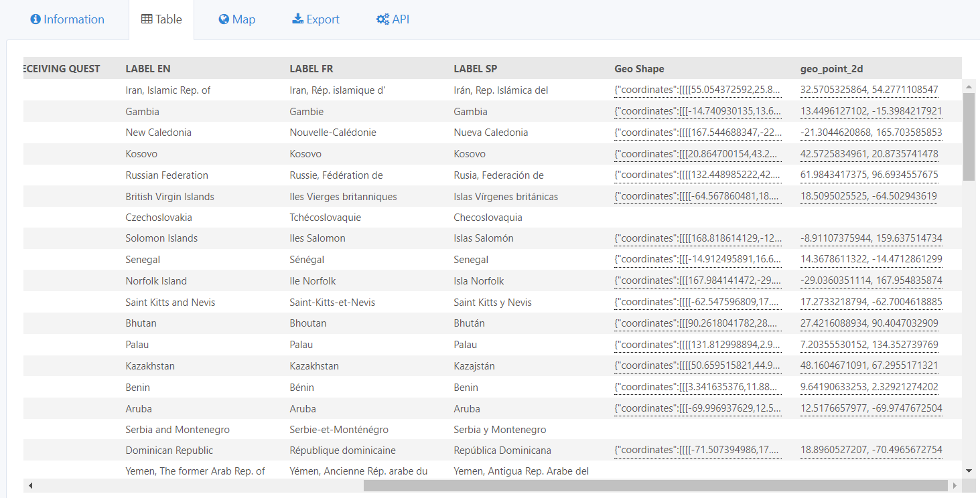
Task: Click the 'Rusia, Federación de' cell
Action: pos(498,175)
